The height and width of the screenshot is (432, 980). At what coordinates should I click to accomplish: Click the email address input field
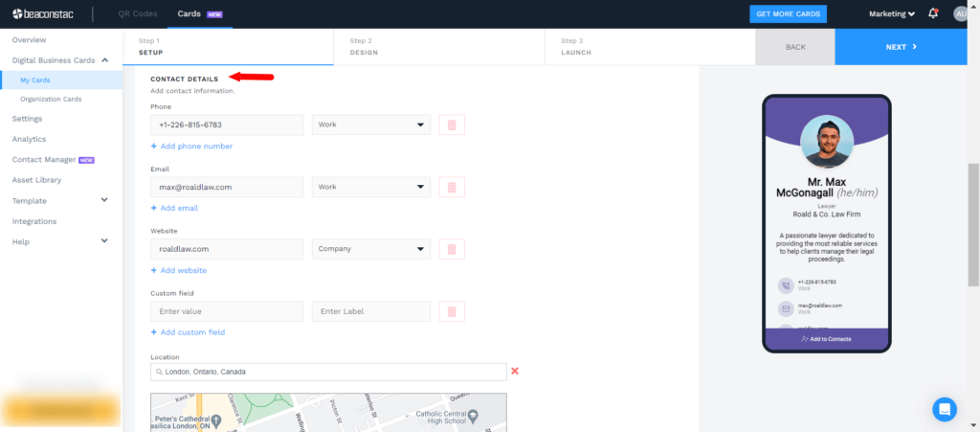click(227, 187)
